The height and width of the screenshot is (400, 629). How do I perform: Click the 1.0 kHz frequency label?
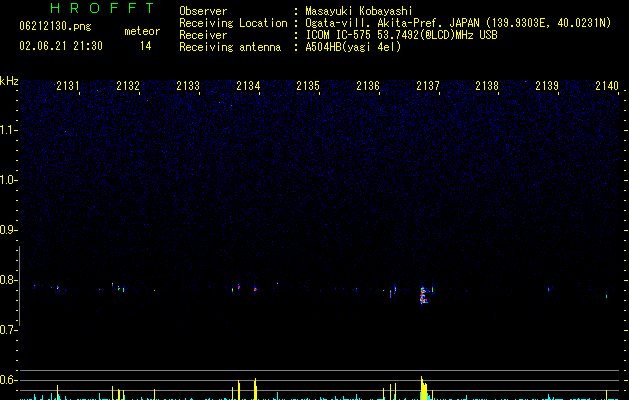coord(9,180)
